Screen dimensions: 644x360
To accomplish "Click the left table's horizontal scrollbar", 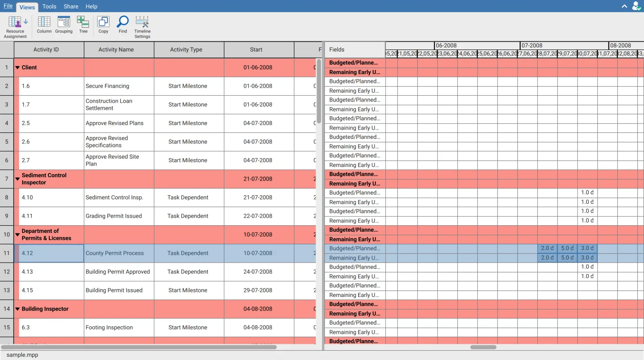I will (x=139, y=347).
